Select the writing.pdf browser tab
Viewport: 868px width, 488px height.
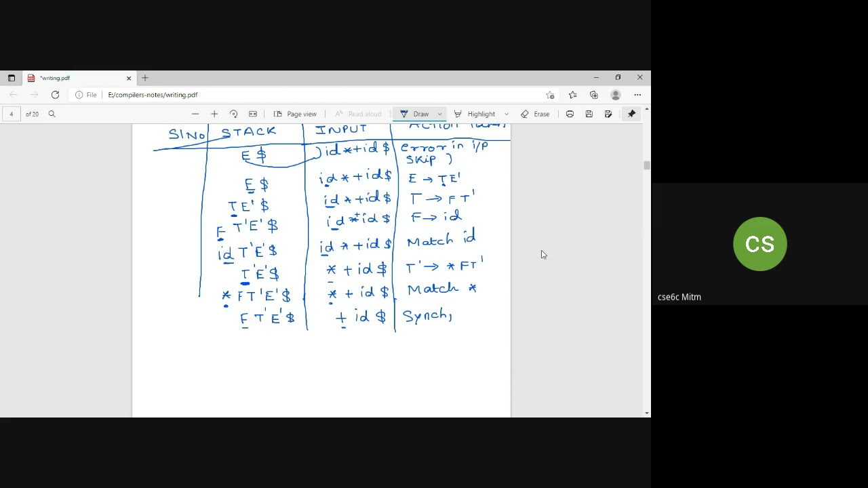(79, 78)
